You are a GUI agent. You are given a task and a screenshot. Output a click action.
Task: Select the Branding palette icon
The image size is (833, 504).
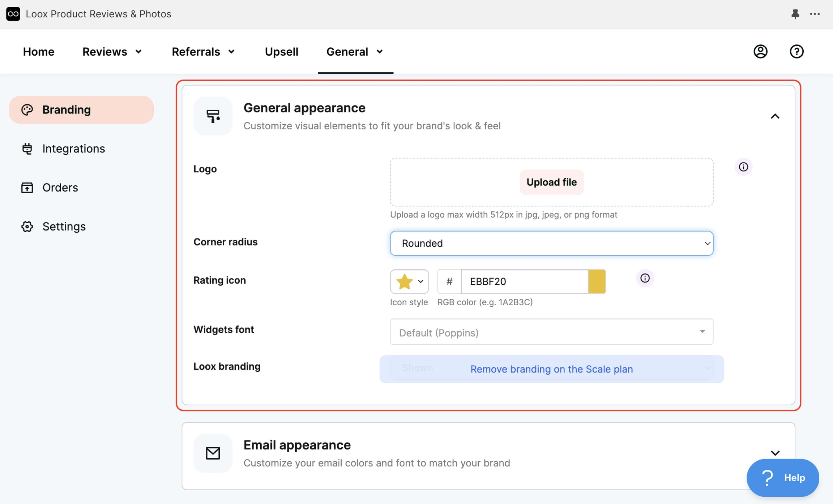point(27,109)
